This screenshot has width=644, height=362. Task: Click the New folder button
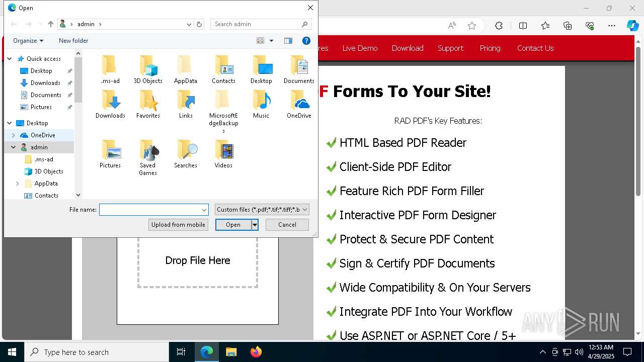pyautogui.click(x=73, y=41)
